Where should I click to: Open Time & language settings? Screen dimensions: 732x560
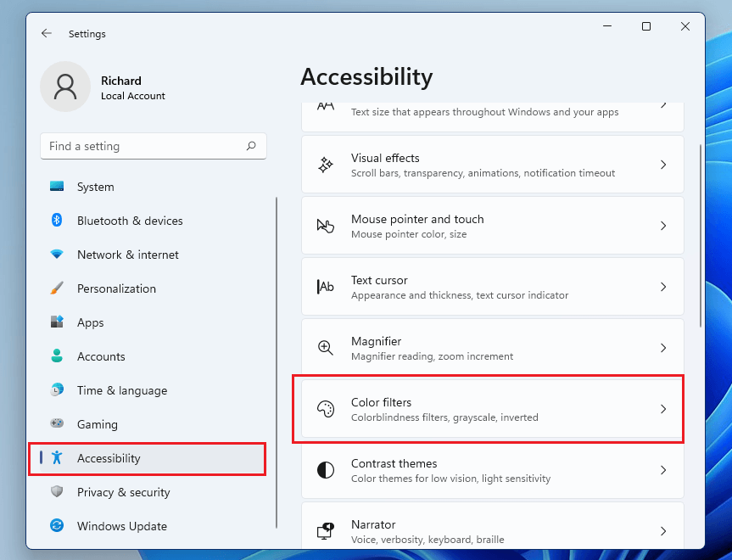pyautogui.click(x=152, y=390)
